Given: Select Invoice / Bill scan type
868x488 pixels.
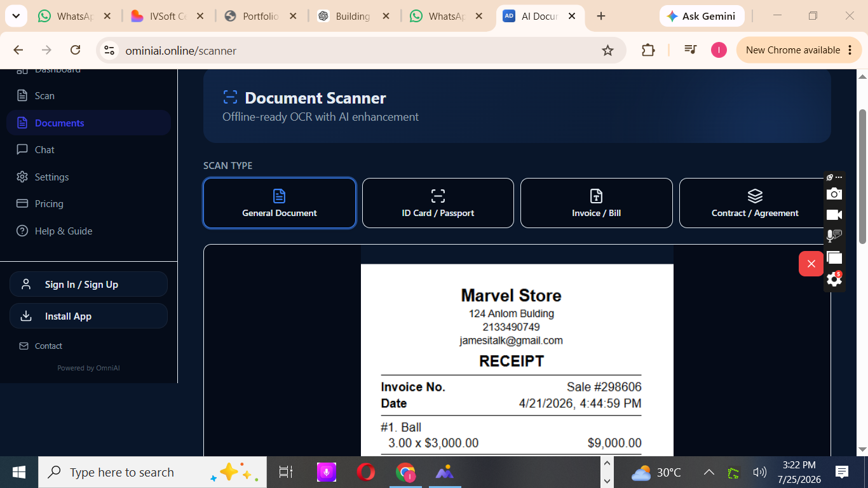Looking at the screenshot, I should tap(596, 203).
